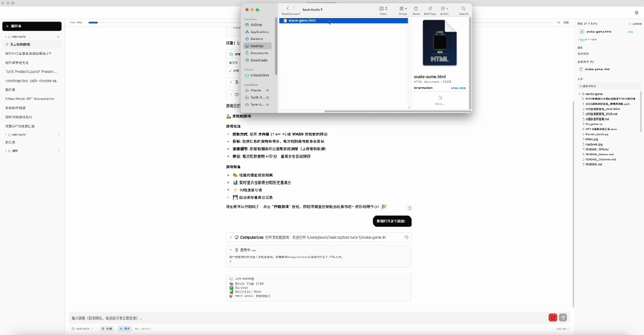Click the Finder Share toolbar icon
Viewport: 644px width, 335px height.
(416, 9)
